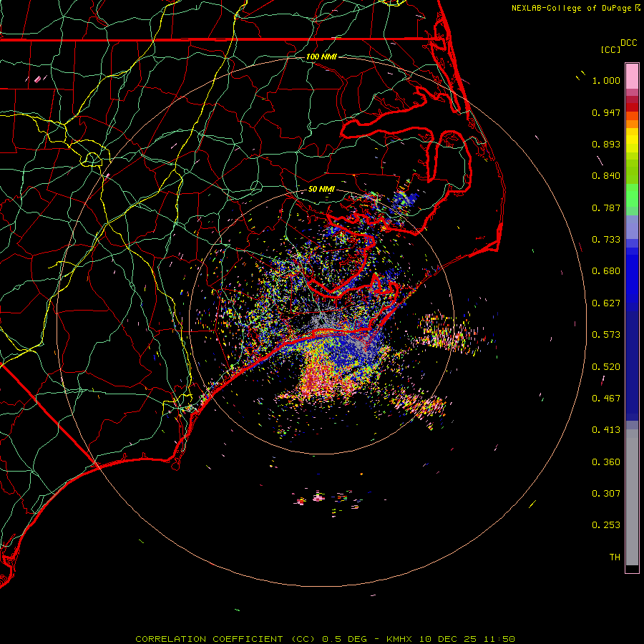The height and width of the screenshot is (644, 644).
Task: Click the DCC product code label
Action: click(628, 43)
